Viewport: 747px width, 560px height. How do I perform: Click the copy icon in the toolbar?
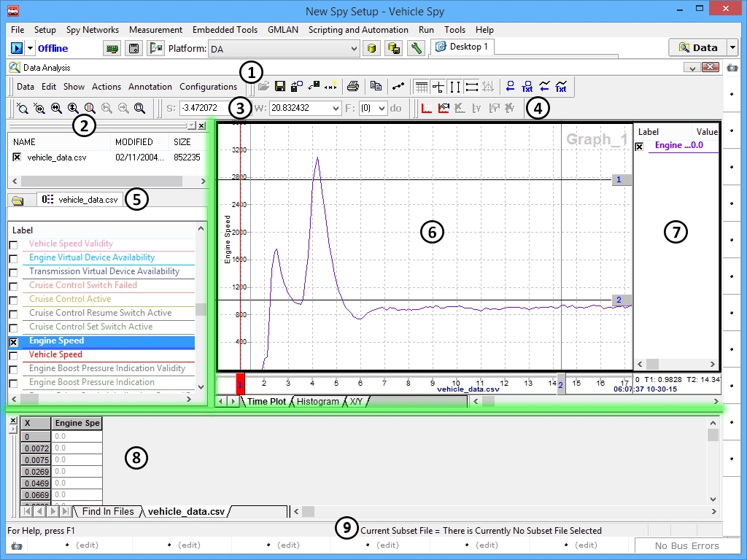[x=376, y=86]
